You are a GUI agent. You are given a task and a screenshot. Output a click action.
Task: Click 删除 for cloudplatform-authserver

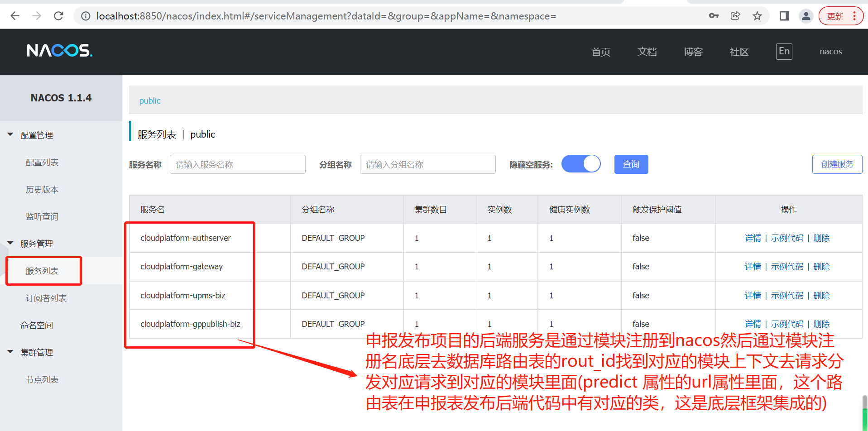click(821, 238)
